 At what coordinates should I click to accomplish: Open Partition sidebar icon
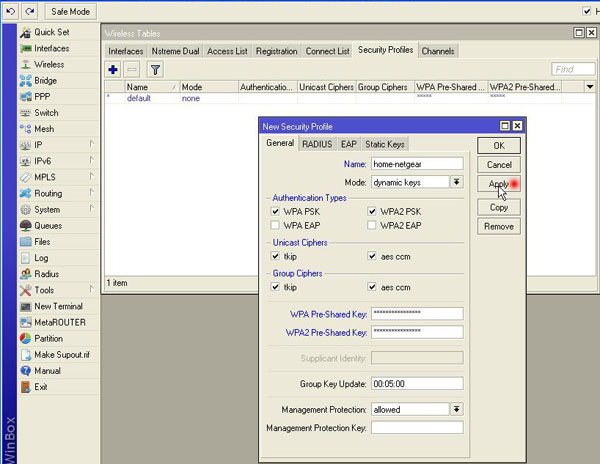[26, 339]
